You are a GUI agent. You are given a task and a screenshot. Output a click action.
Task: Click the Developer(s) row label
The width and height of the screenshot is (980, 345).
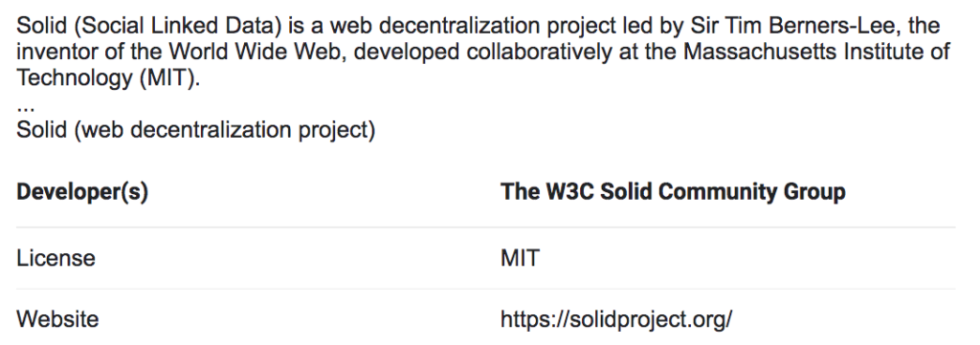(82, 192)
